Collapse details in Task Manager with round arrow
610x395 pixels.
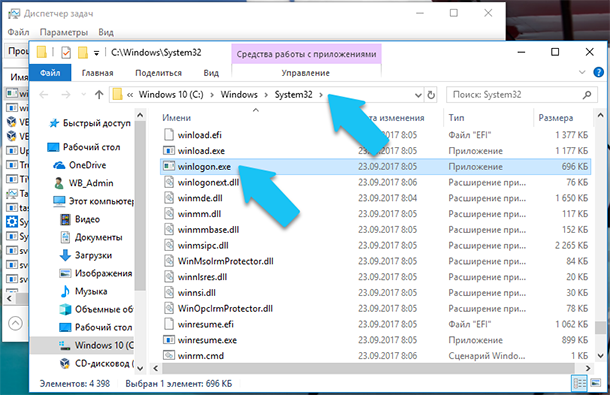(16, 323)
